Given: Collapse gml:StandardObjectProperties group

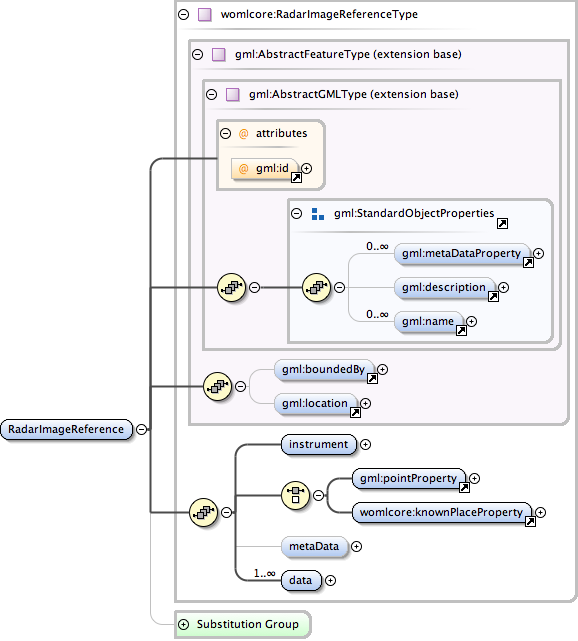Looking at the screenshot, I should coord(296,213).
